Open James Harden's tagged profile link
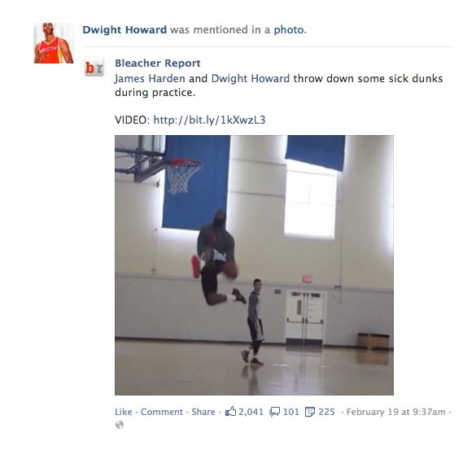 [x=150, y=79]
